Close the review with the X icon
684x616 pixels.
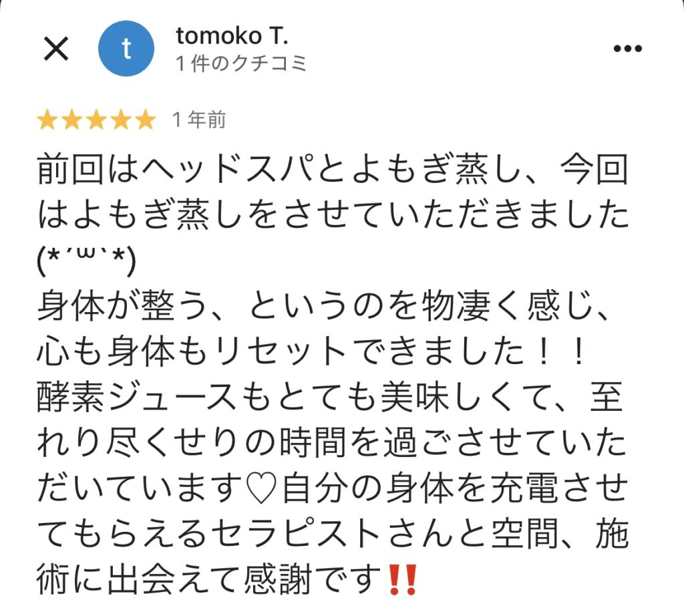point(56,48)
